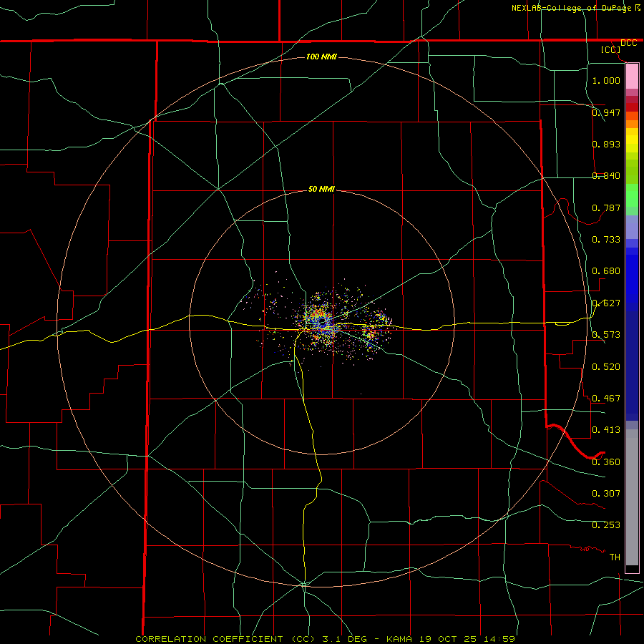
Task: Pick the pink segment of the color bar
Action: tap(632, 77)
